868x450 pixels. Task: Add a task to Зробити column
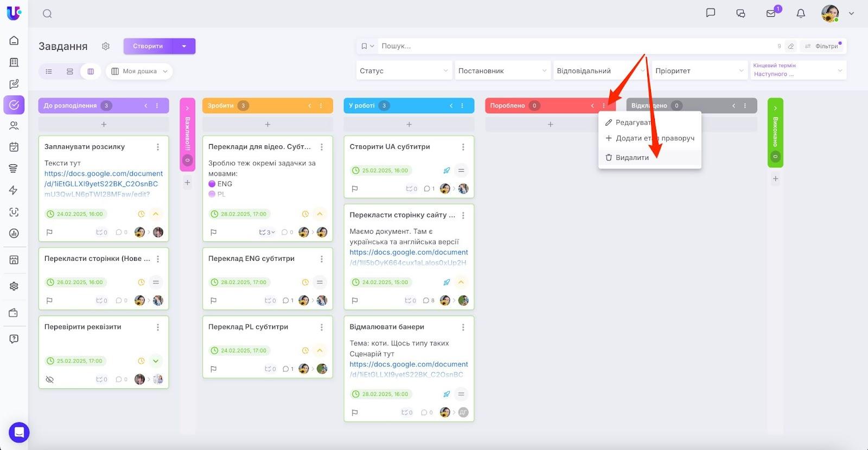click(267, 124)
